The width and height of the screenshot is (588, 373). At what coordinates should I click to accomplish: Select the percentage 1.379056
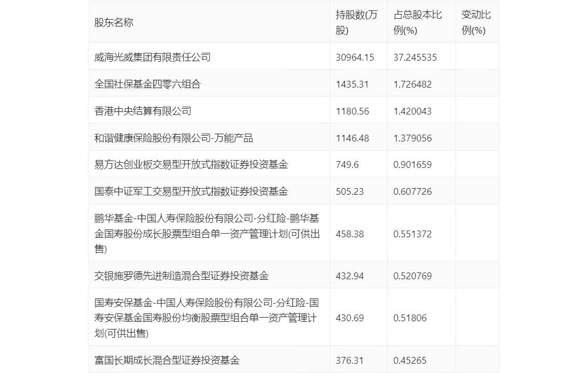[413, 138]
